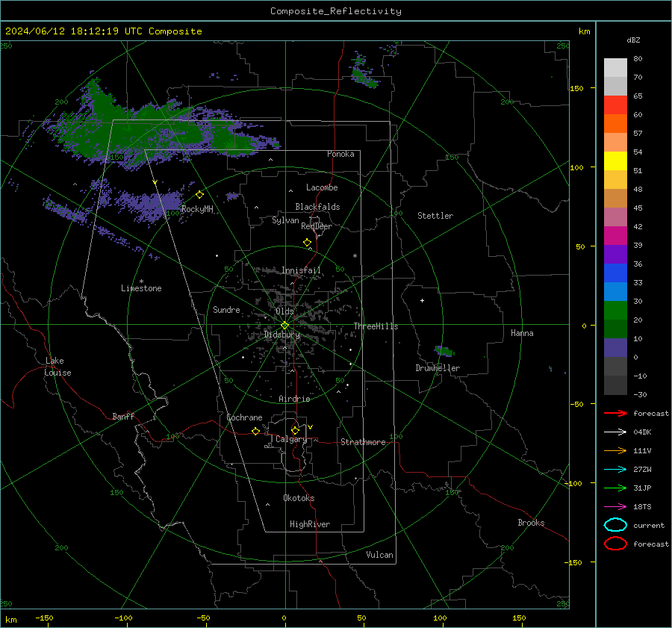Viewport: 672px width, 628px height.
Task: Click the Sylvan label
Action: (285, 221)
